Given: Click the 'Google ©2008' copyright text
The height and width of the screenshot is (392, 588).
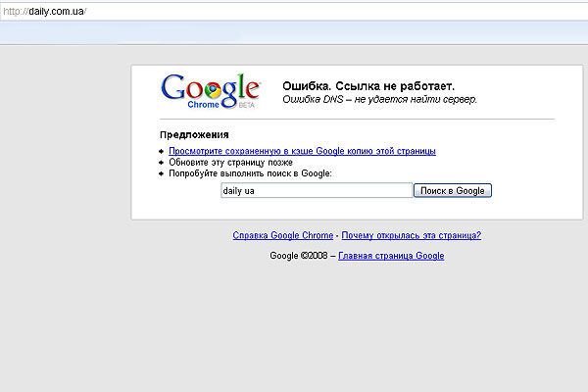Looking at the screenshot, I should pos(299,256).
